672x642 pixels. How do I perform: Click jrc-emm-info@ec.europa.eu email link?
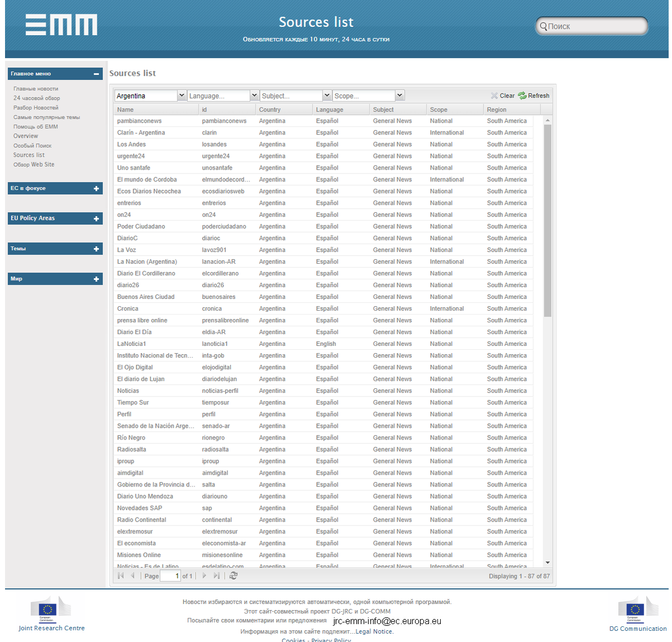(x=387, y=621)
